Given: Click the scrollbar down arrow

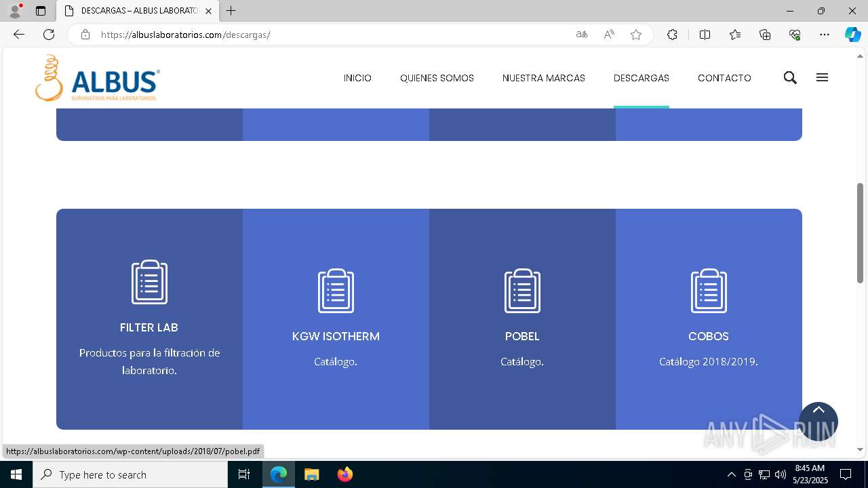Looking at the screenshot, I should [x=860, y=449].
